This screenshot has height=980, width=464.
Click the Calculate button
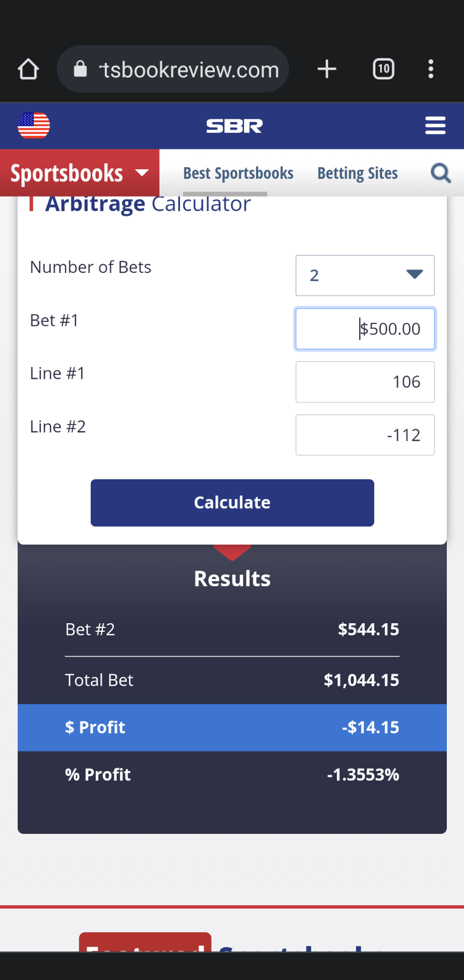[233, 503]
